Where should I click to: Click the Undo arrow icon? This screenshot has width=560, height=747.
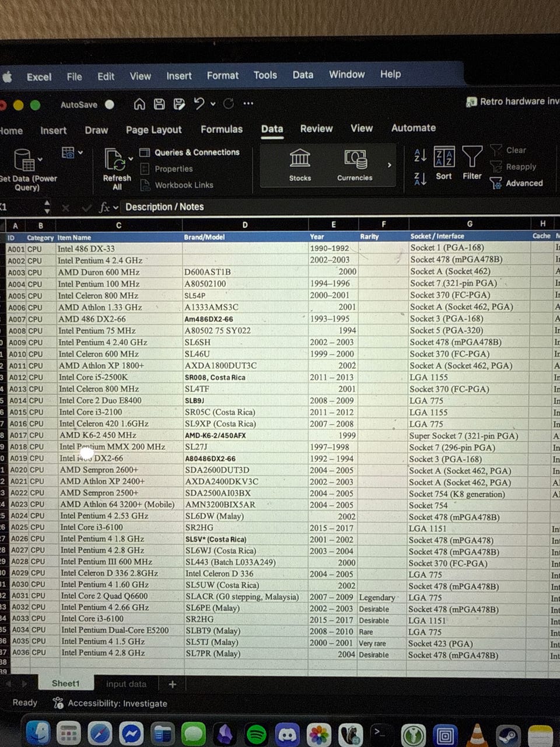pyautogui.click(x=199, y=103)
